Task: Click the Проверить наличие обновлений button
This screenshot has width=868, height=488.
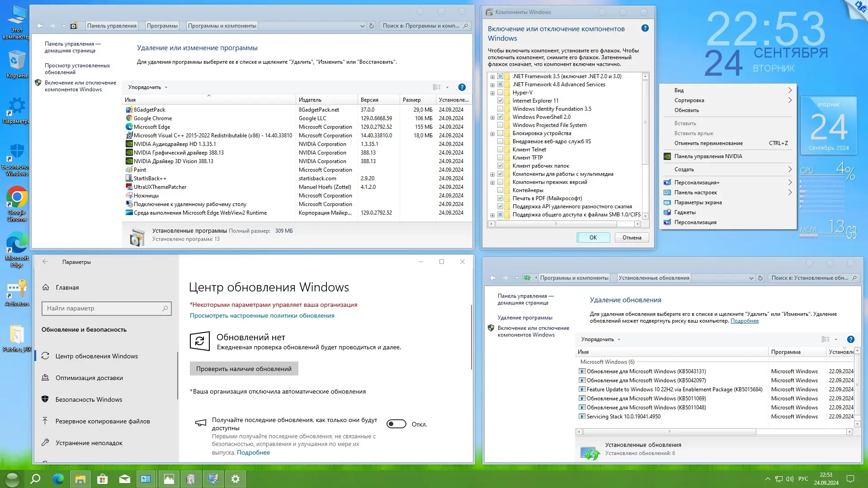Action: (244, 368)
